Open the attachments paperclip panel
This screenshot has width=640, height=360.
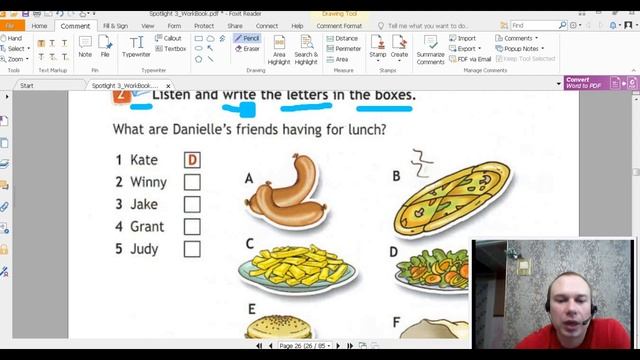pyautogui.click(x=4, y=207)
